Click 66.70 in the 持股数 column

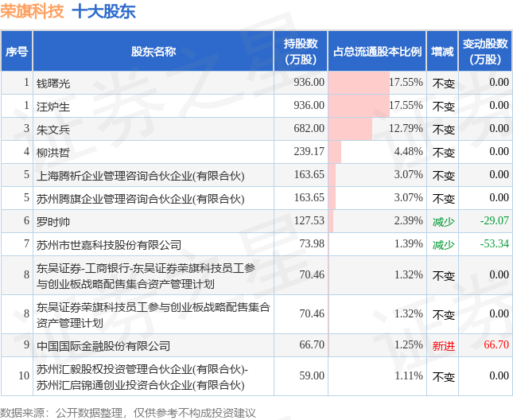pyautogui.click(x=312, y=344)
